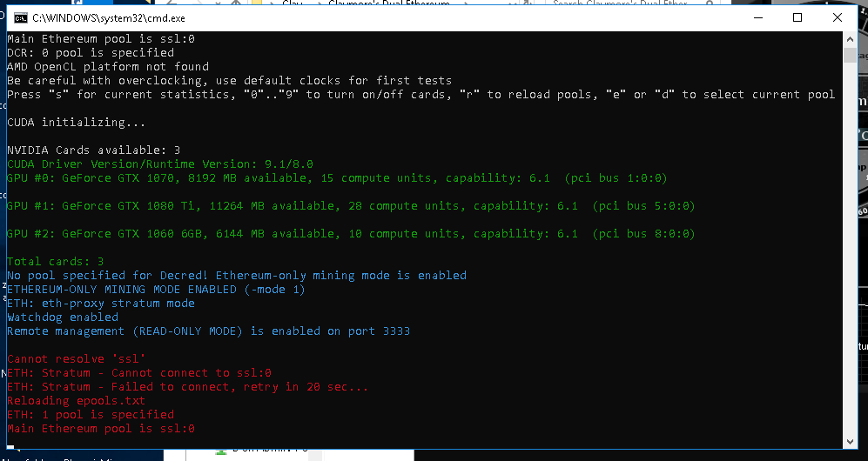The height and width of the screenshot is (461, 868).
Task: Click the 'GPU #1: GeForce GTX 1080 Ti' line
Action: pyautogui.click(x=351, y=205)
